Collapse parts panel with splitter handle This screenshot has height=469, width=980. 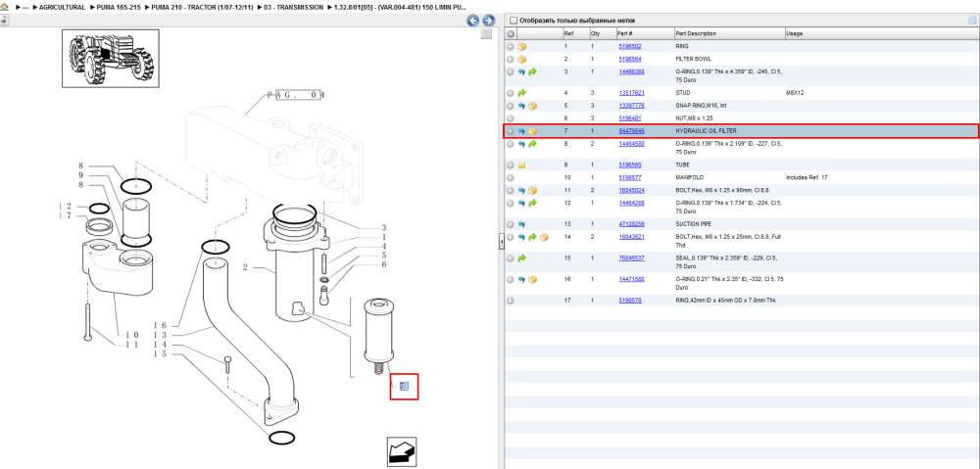[x=501, y=242]
